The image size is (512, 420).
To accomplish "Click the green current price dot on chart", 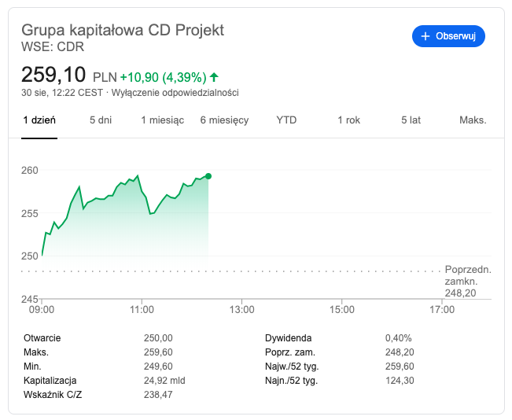I will point(208,176).
